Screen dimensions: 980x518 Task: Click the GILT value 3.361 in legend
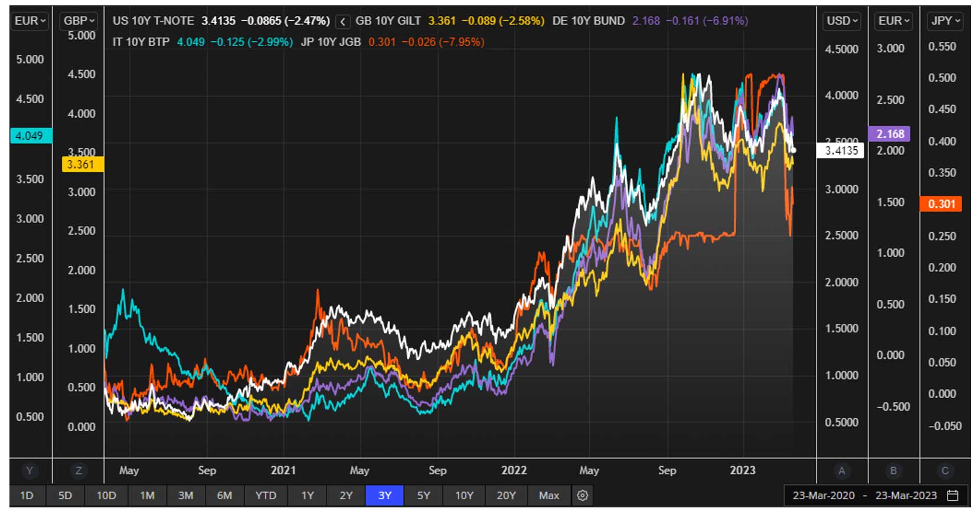442,21
